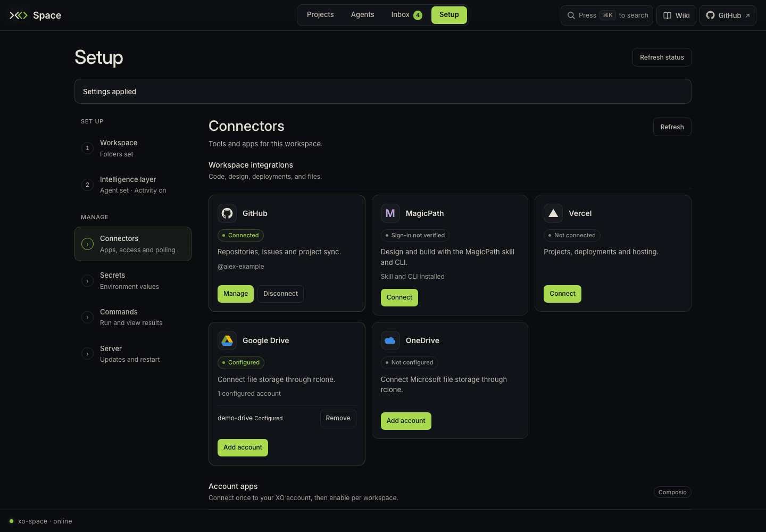Image resolution: width=766 pixels, height=532 pixels.
Task: Click the Space logo icon
Action: coord(19,15)
